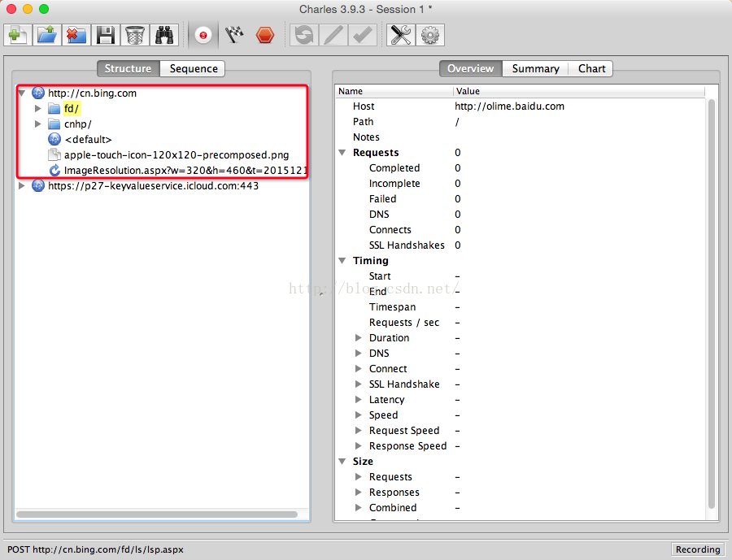The height and width of the screenshot is (560, 732).
Task: Expand the Request Speed row
Action: tap(358, 430)
